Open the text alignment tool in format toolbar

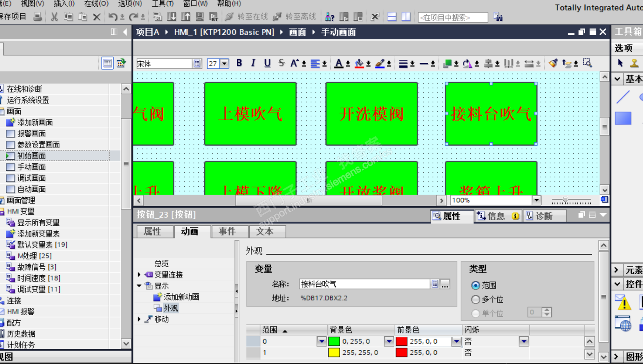[315, 63]
